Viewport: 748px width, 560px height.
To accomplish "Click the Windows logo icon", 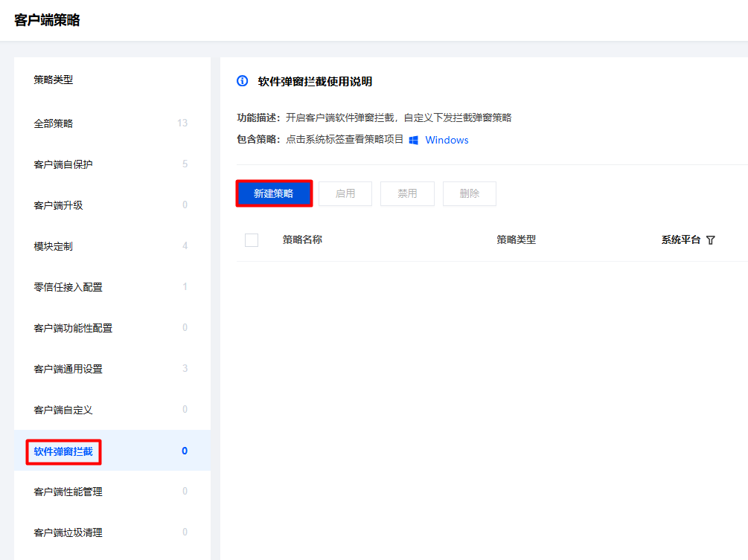I will pos(414,140).
